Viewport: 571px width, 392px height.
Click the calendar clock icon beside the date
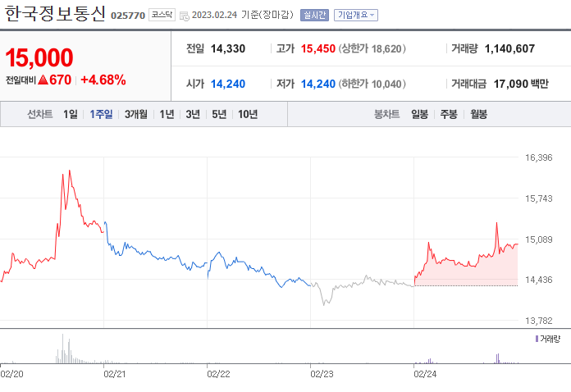click(x=185, y=16)
